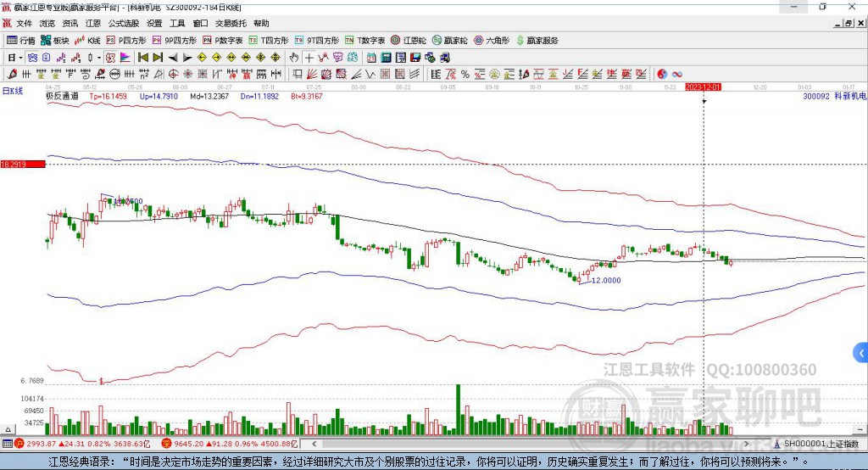Click the crosshair target circle drawing icon
The image size is (868, 470).
click(173, 75)
